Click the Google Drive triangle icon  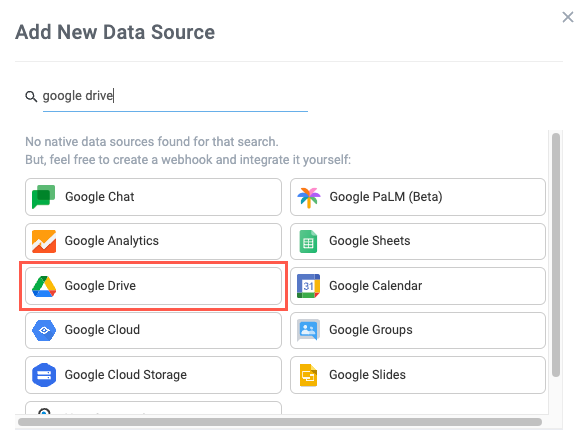pos(44,286)
